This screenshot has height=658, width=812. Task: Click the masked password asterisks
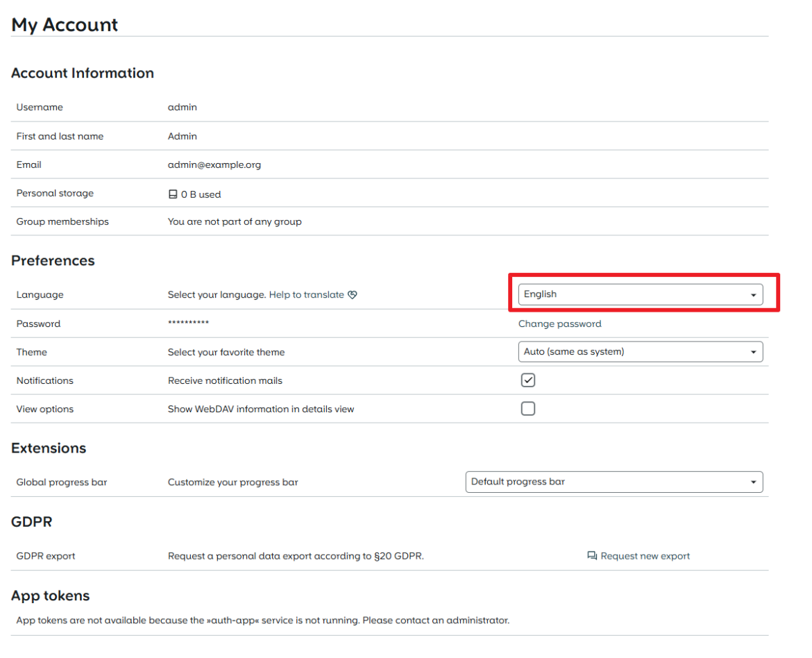point(188,323)
